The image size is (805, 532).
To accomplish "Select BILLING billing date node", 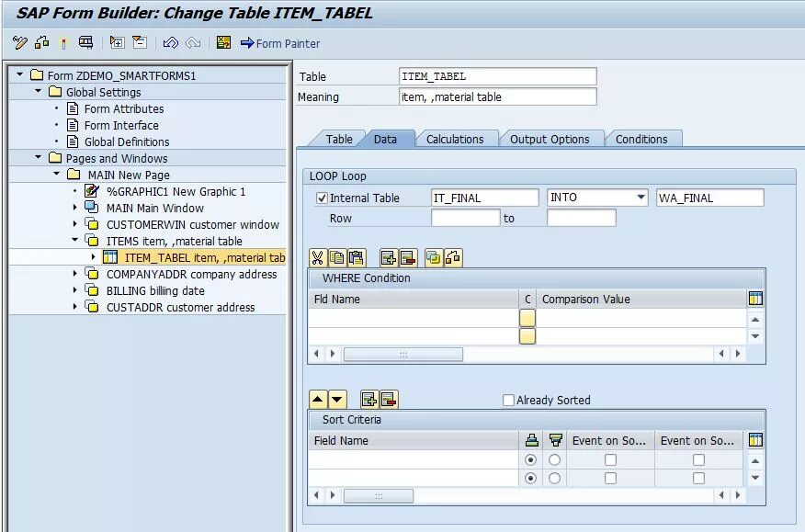I will 155,290.
